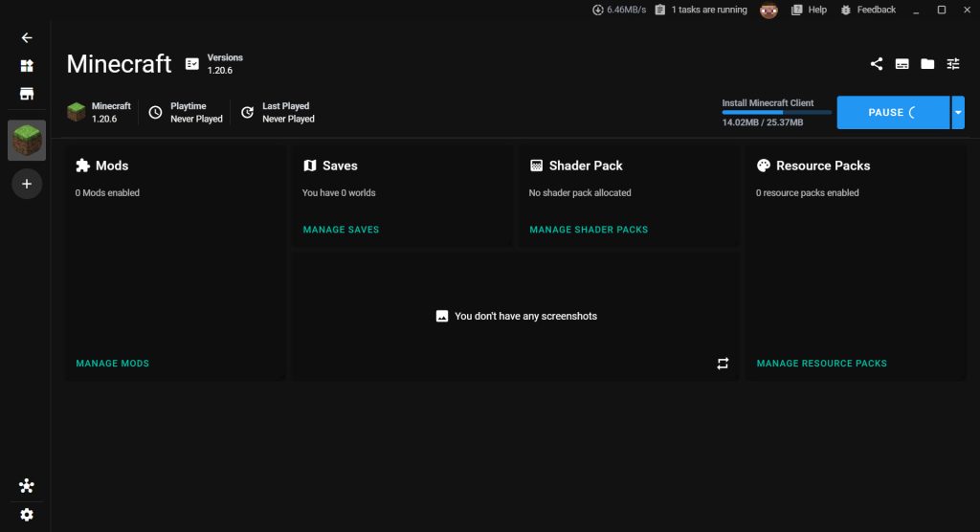980x532 pixels.
Task: Click the Last Played history icon
Action: click(x=248, y=113)
